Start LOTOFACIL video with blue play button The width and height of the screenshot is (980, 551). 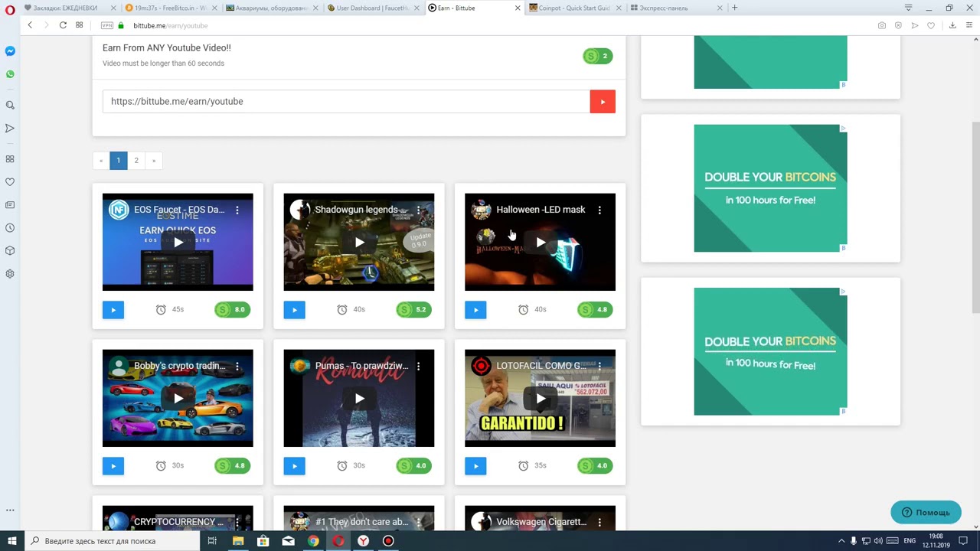pos(475,466)
